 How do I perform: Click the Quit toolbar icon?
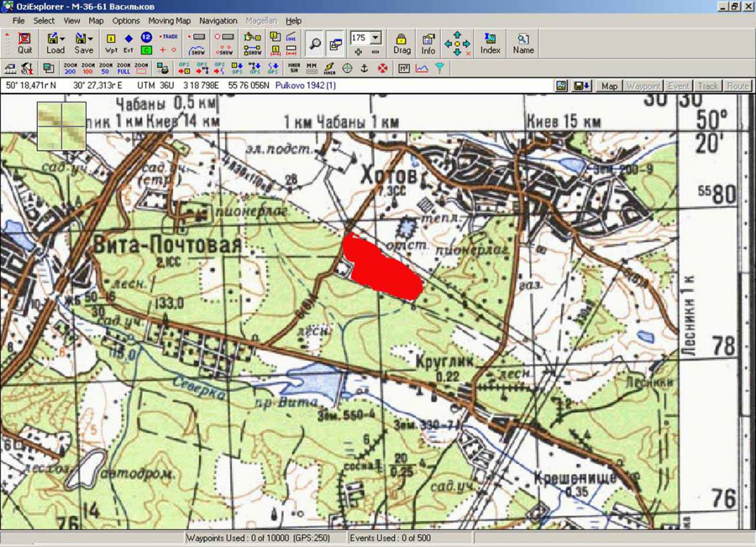click(x=25, y=43)
